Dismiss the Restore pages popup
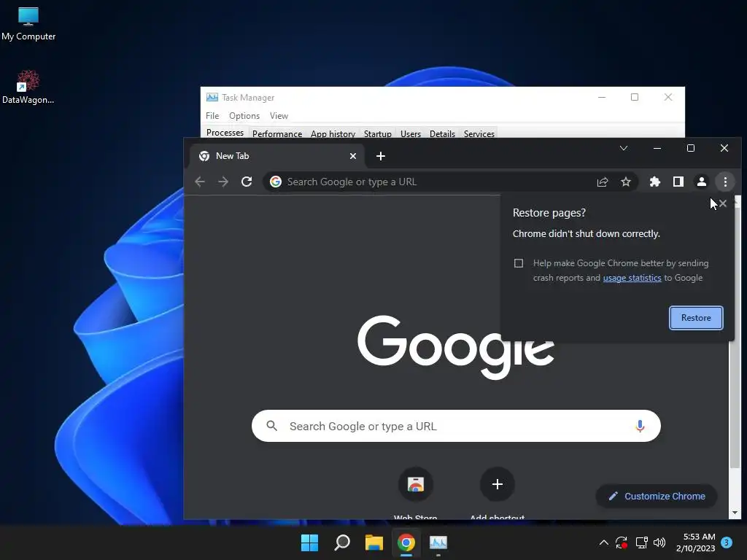Screen dimensions: 747x560 (x=723, y=204)
